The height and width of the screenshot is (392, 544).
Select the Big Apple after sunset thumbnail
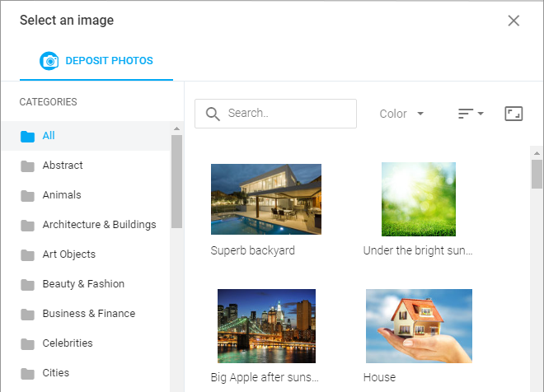pos(266,326)
